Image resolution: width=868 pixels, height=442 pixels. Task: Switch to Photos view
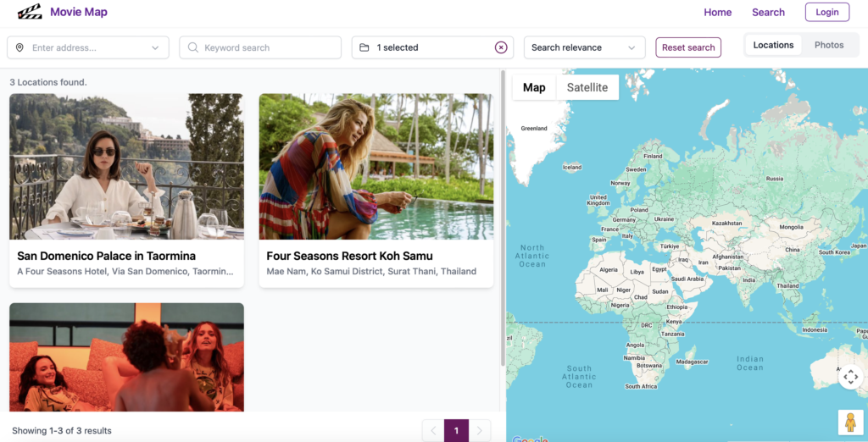point(829,45)
